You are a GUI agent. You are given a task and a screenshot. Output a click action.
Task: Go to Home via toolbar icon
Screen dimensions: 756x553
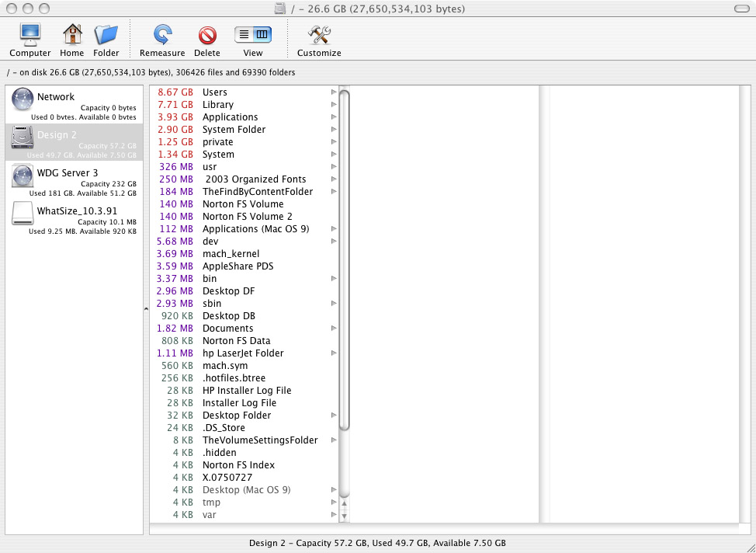[x=72, y=35]
